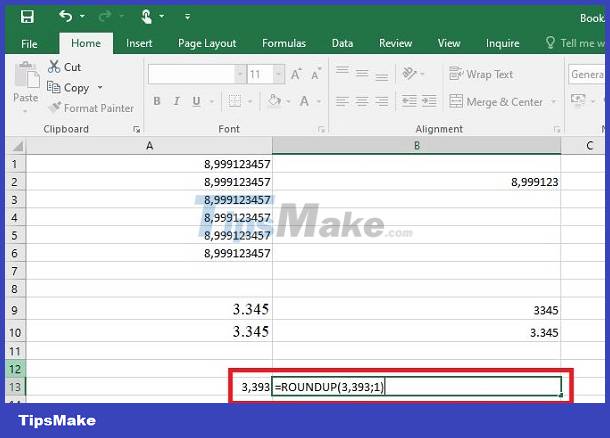Open the General number format box

click(587, 74)
